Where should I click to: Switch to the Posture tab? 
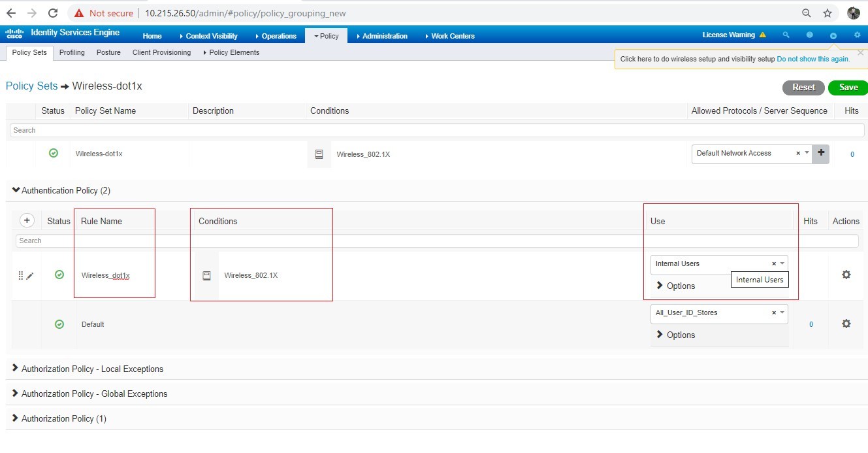pos(108,52)
